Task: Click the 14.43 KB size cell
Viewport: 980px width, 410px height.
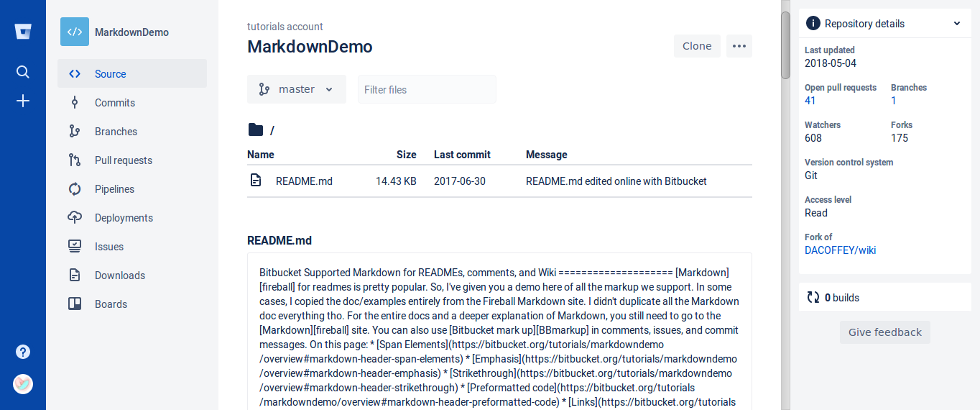Action: pos(396,181)
